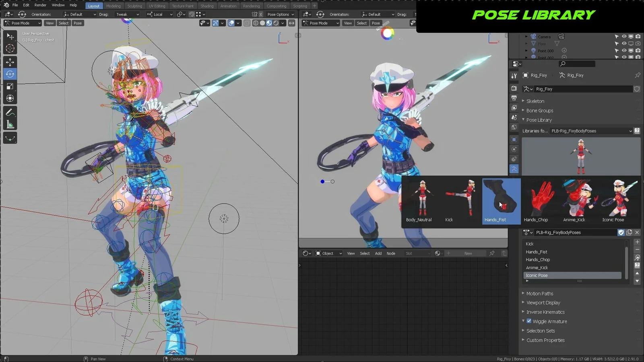The width and height of the screenshot is (644, 362).
Task: Activate the Annotate tool
Action: (x=10, y=112)
